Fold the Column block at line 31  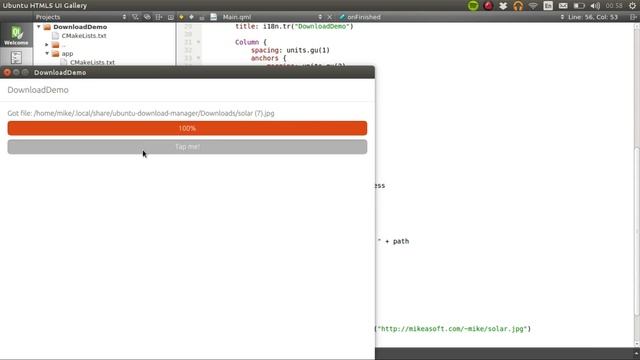pyautogui.click(x=198, y=42)
